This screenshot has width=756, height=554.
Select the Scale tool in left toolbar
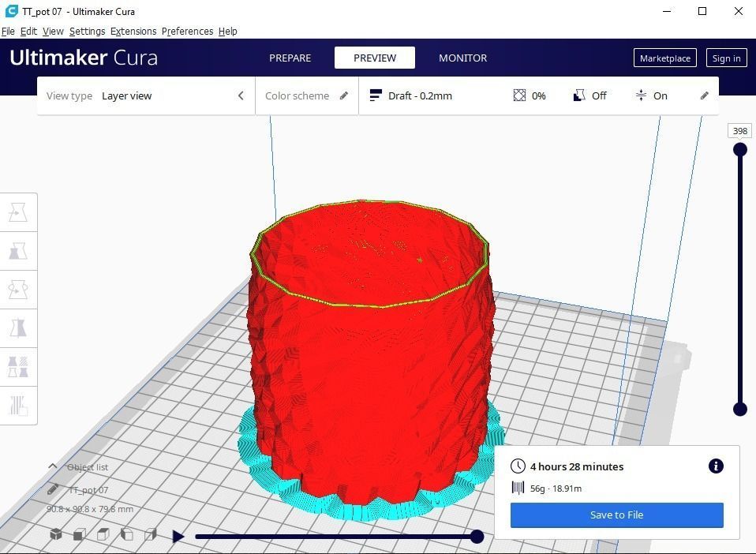point(18,251)
